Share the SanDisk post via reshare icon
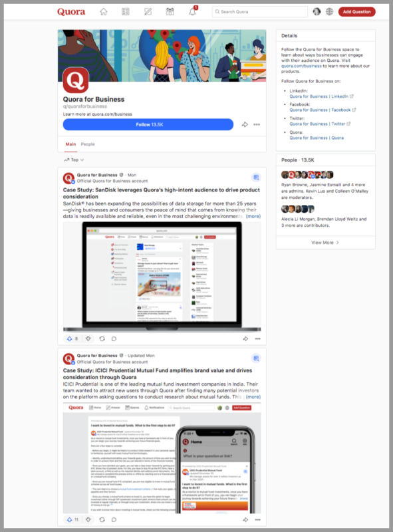Image resolution: width=393 pixels, height=532 pixels. 102,338
